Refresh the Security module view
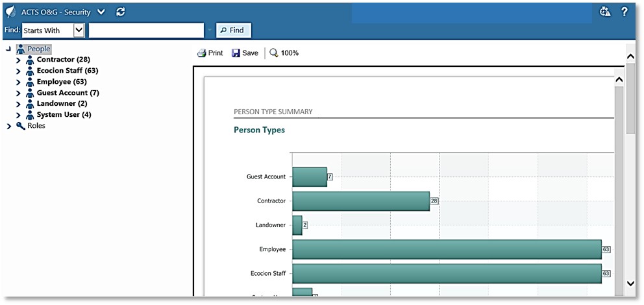This screenshot has width=644, height=305. click(120, 12)
